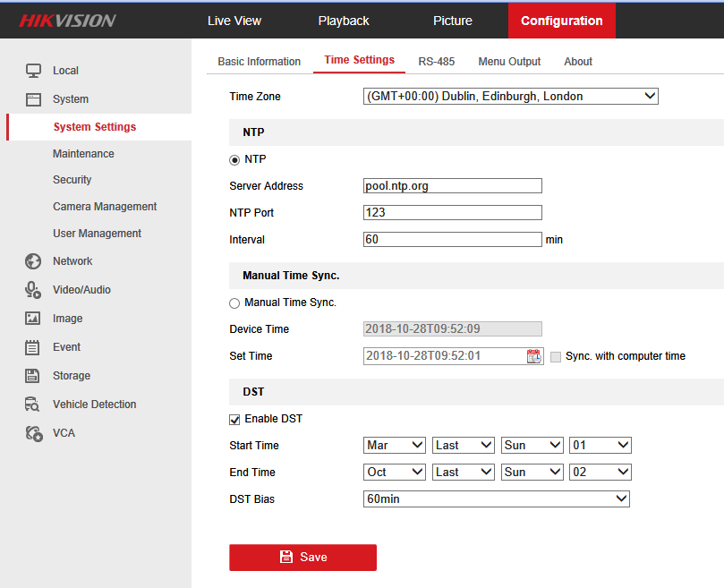Screen dimensions: 724x588
Task: Open the Start Time month dropdown
Action: 395,446
